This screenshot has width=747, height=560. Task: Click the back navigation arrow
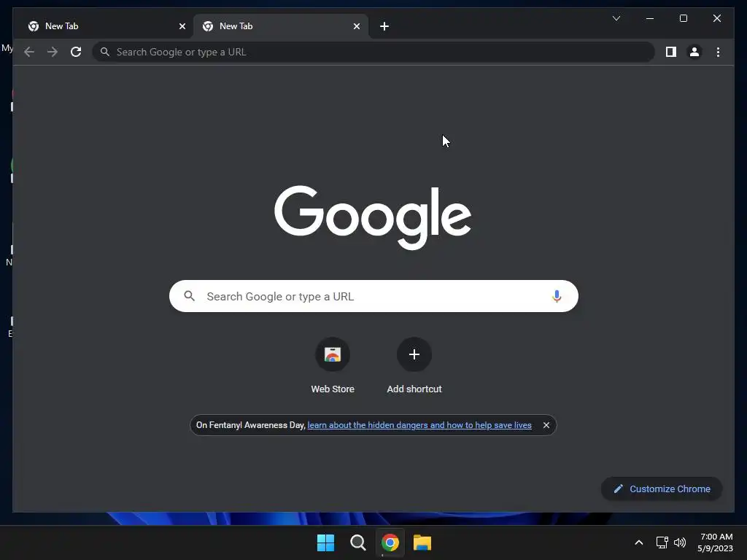click(29, 52)
